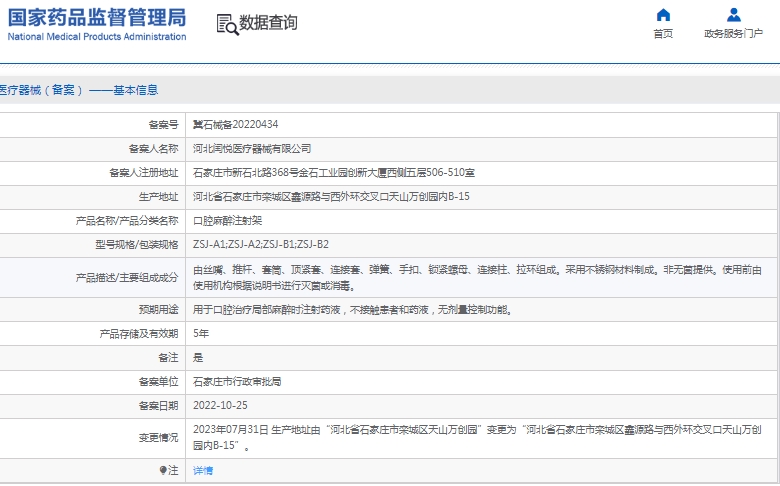
Task: Open the 政务服务门户 person icon
Action: click(x=734, y=15)
